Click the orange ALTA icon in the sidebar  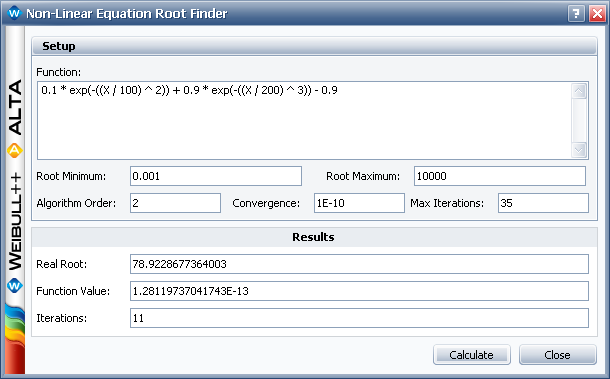coord(14,151)
